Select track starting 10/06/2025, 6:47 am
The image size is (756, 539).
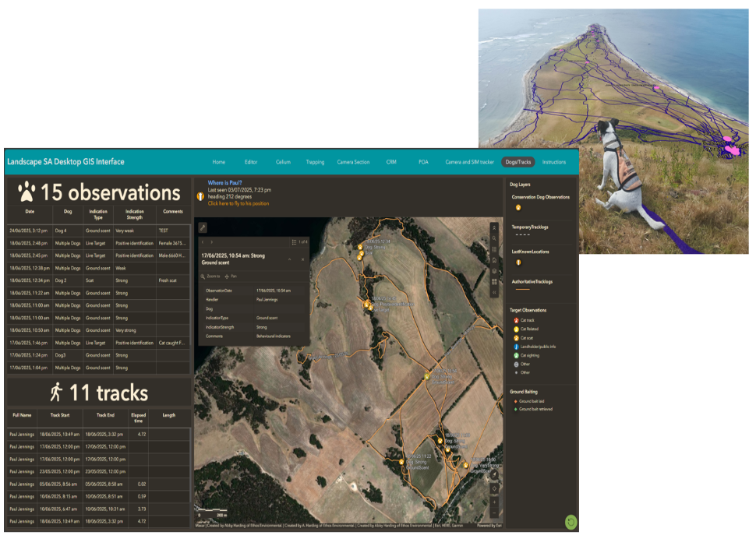98,509
